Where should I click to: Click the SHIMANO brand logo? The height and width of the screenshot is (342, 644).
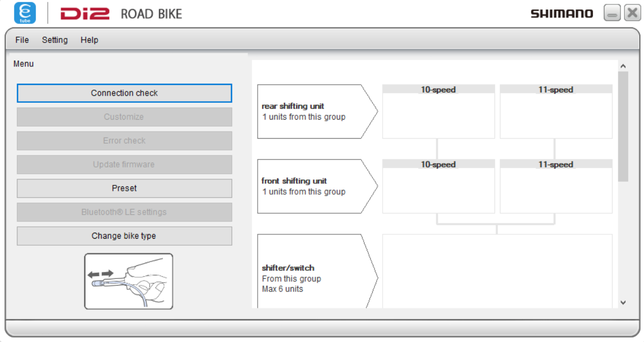(x=562, y=13)
